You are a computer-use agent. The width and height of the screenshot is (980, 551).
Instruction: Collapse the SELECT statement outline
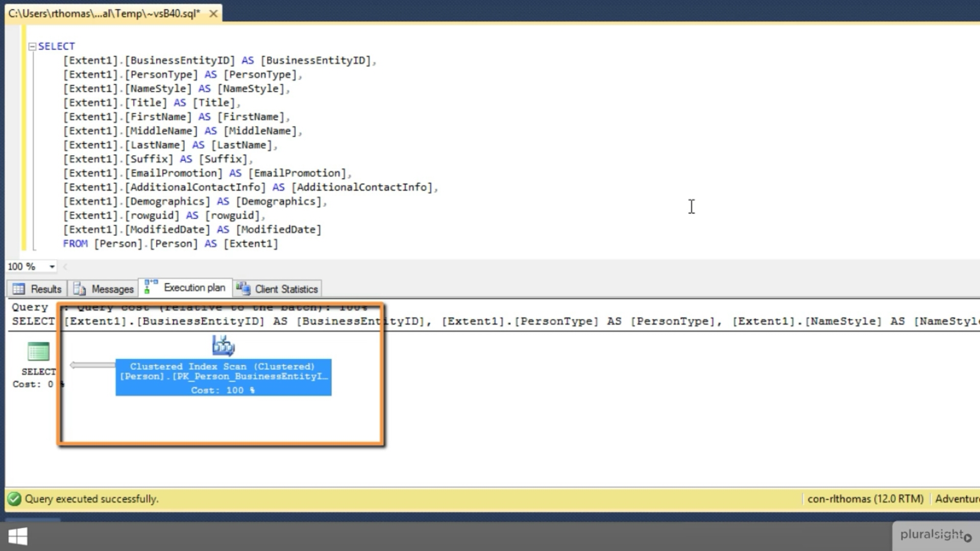(33, 46)
